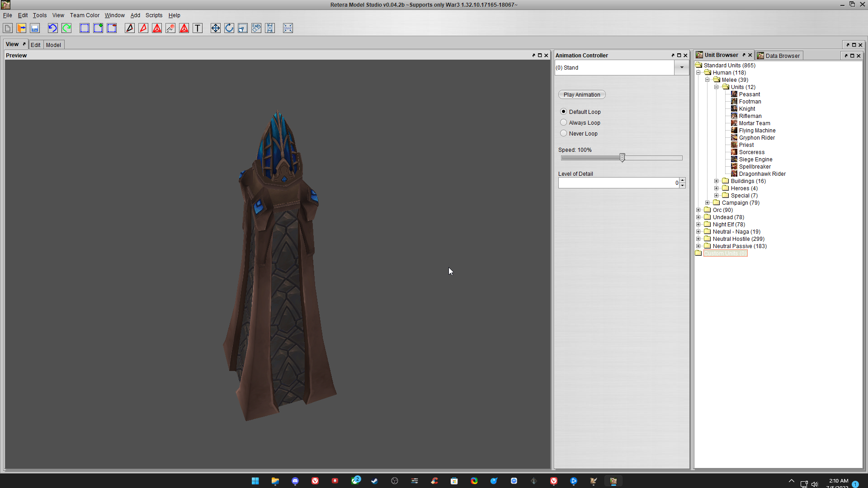Click the Speed slider handle

click(623, 158)
